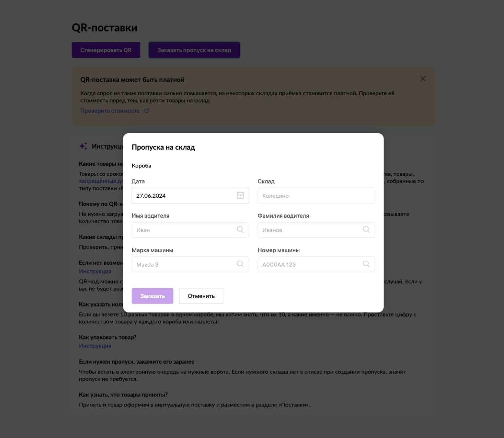The width and height of the screenshot is (504, 438).
Task: Open the Проверить стоимость link
Action: [110, 111]
